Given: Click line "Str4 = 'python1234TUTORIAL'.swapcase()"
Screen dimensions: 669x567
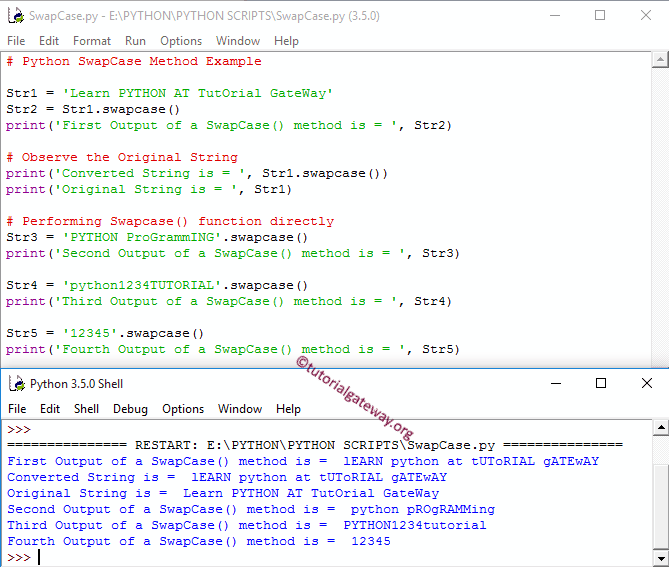Looking at the screenshot, I should [x=157, y=285].
